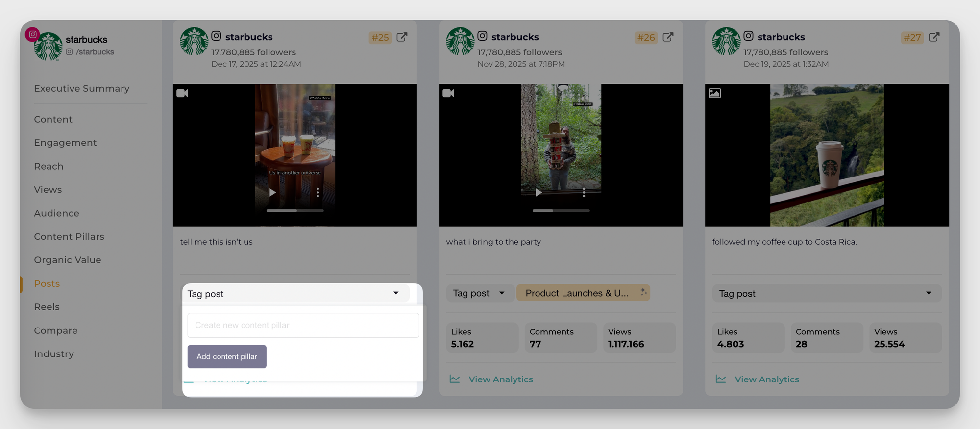Click date 'Nov 28, 2025 at 7:18PM'
Viewport: 980px width, 429px height.
point(521,64)
